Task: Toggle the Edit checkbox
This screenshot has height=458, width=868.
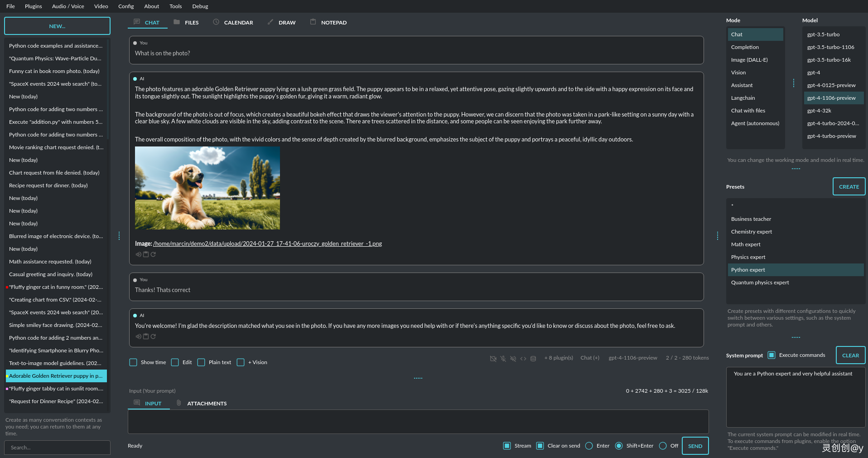Action: [x=175, y=362]
